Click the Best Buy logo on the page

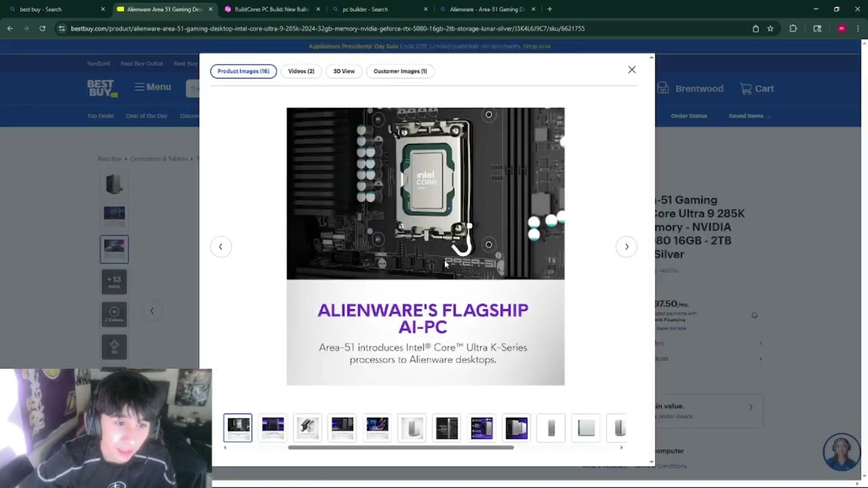[x=102, y=88]
